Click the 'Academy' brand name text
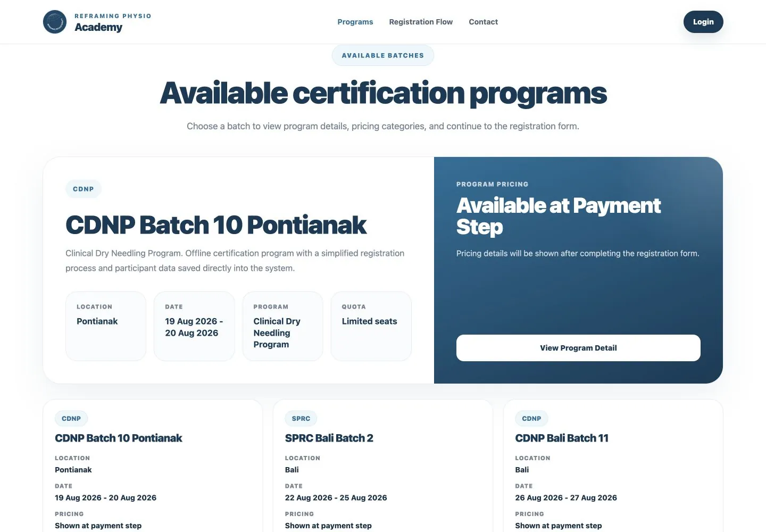Viewport: 766px width, 532px height. 98,27
